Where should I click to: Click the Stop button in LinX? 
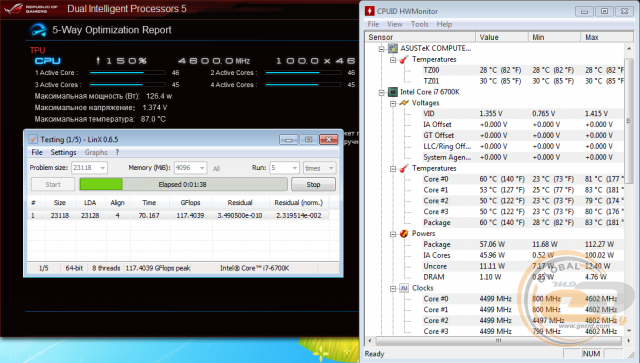(313, 185)
